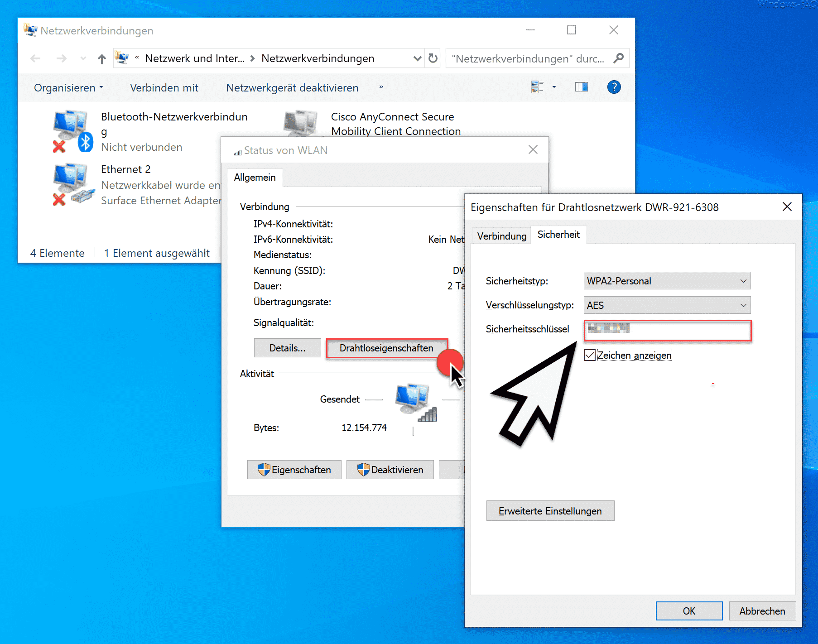Click the Cisco AnyConnect adapter icon

tap(300, 123)
